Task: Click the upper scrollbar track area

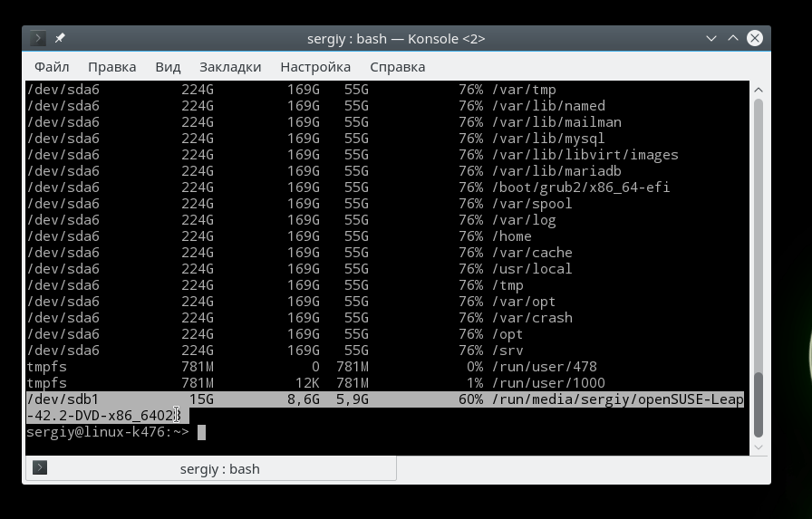Action: pyautogui.click(x=759, y=226)
